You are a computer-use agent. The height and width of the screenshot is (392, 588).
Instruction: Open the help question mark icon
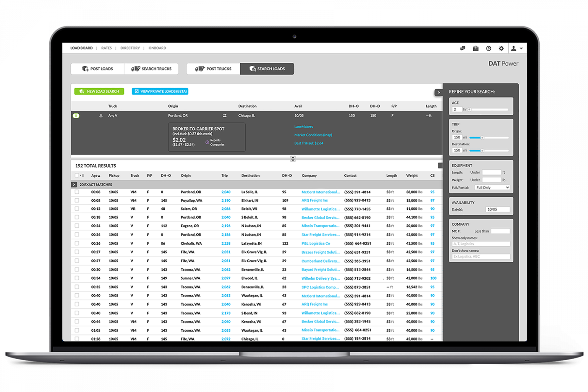[489, 48]
